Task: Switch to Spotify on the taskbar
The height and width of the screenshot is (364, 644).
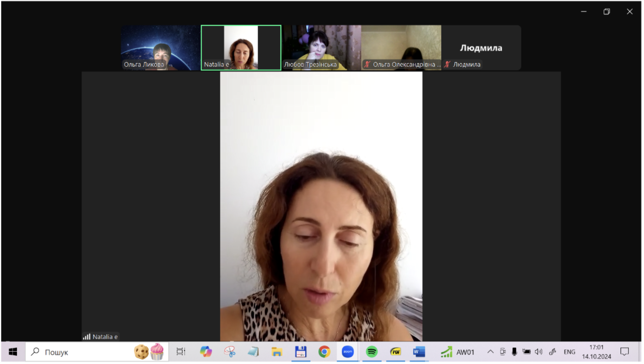Action: [372, 352]
